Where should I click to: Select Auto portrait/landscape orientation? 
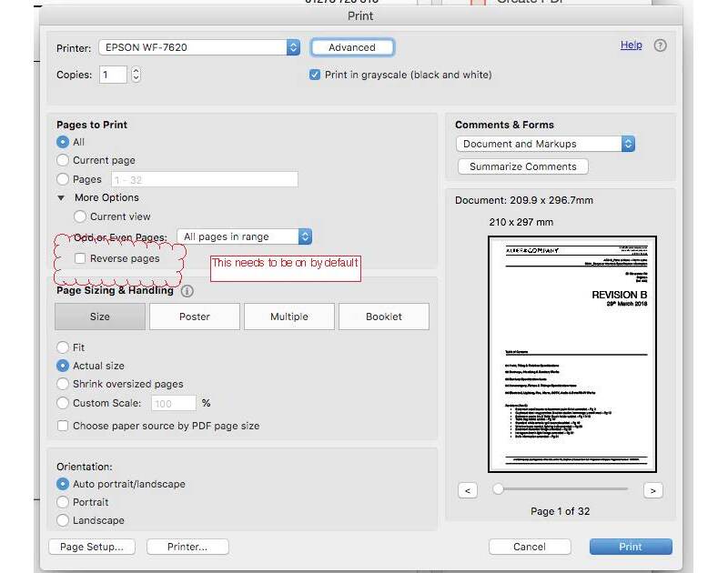[x=63, y=484]
